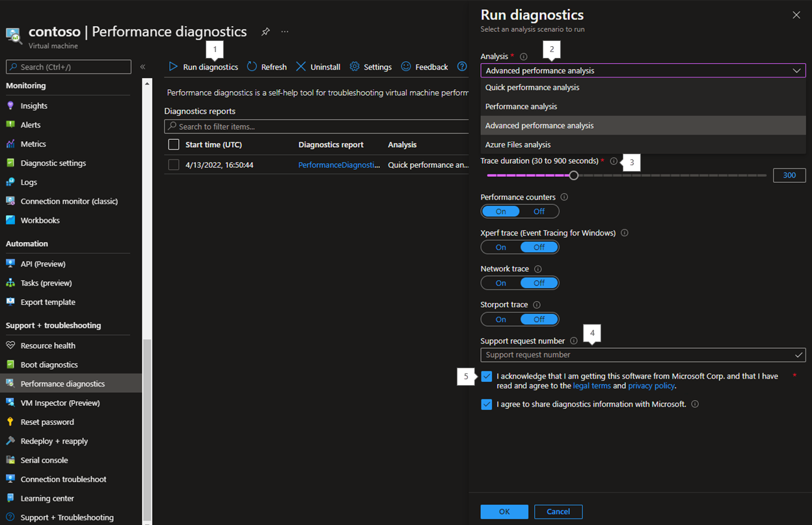Click the Feedback smiley icon
This screenshot has width=812, height=525.
[406, 67]
